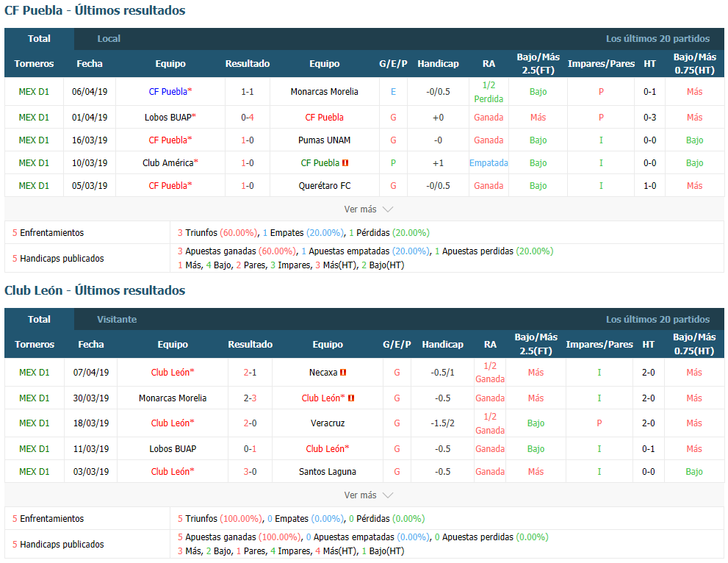Click the P outcome in Club América row

pos(393,163)
